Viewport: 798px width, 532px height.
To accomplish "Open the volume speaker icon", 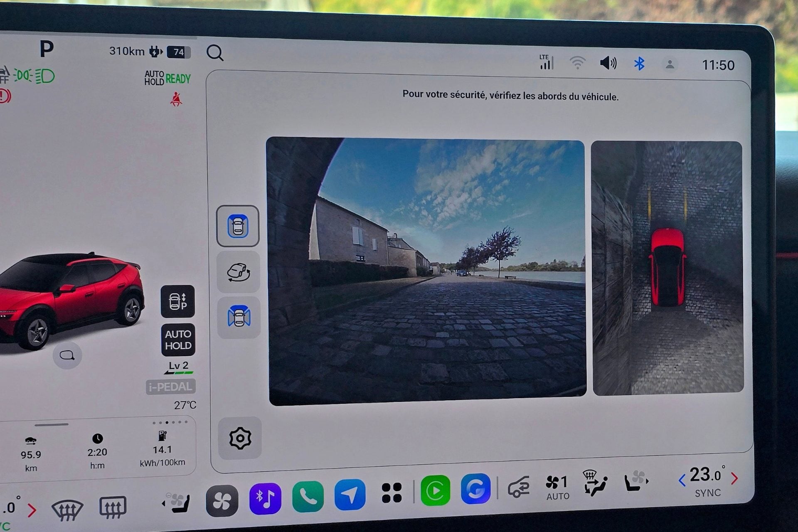I will coord(608,63).
